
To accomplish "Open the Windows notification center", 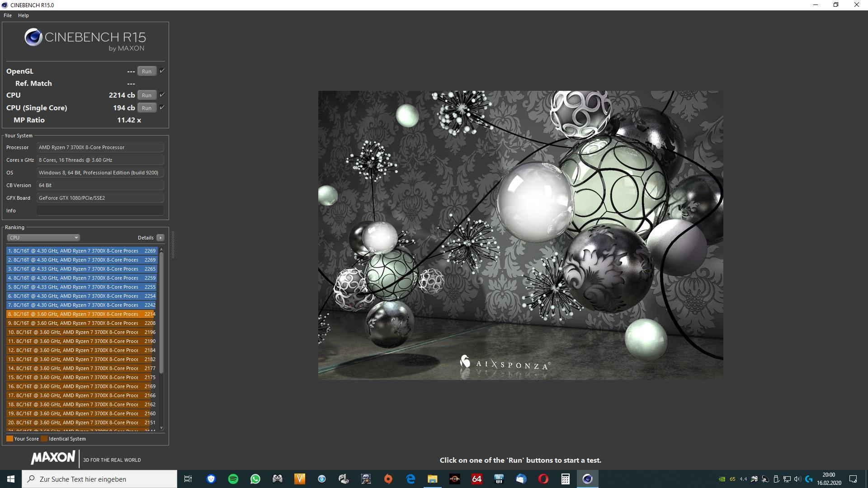I will pyautogui.click(x=853, y=479).
